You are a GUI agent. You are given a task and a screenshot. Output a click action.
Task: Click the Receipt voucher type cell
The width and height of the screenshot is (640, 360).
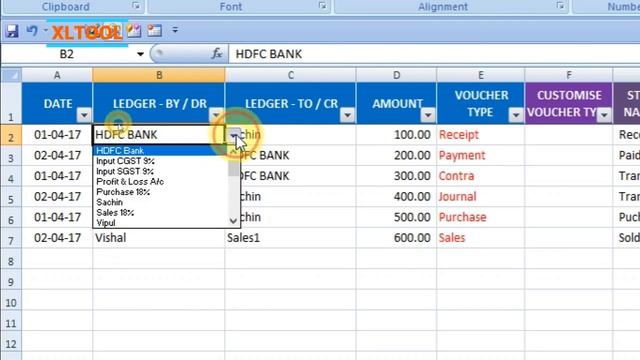pos(481,135)
